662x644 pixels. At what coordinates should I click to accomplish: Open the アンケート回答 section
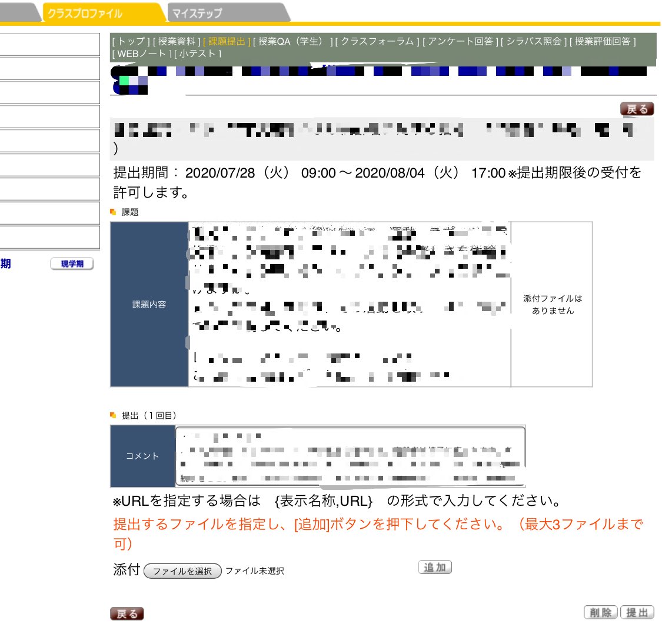click(x=461, y=42)
